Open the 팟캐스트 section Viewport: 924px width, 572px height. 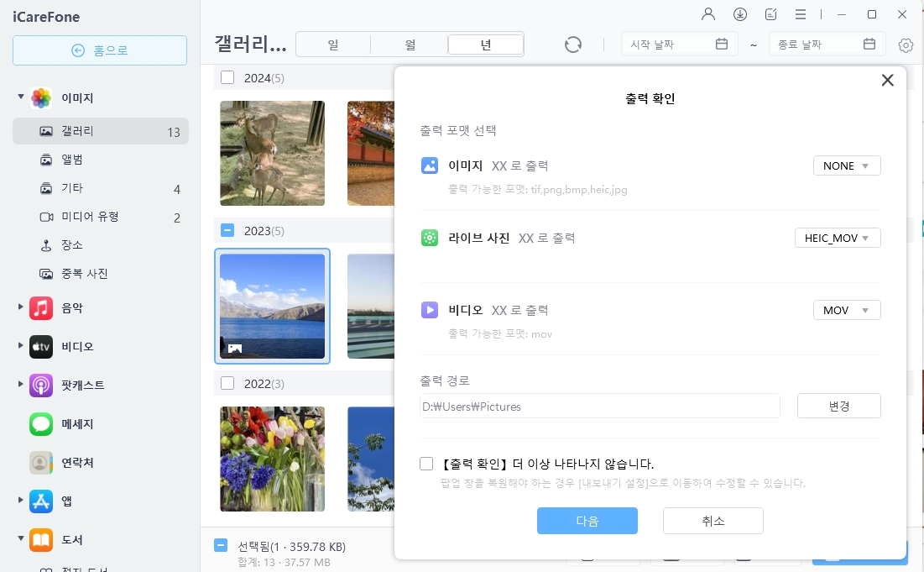40,386
